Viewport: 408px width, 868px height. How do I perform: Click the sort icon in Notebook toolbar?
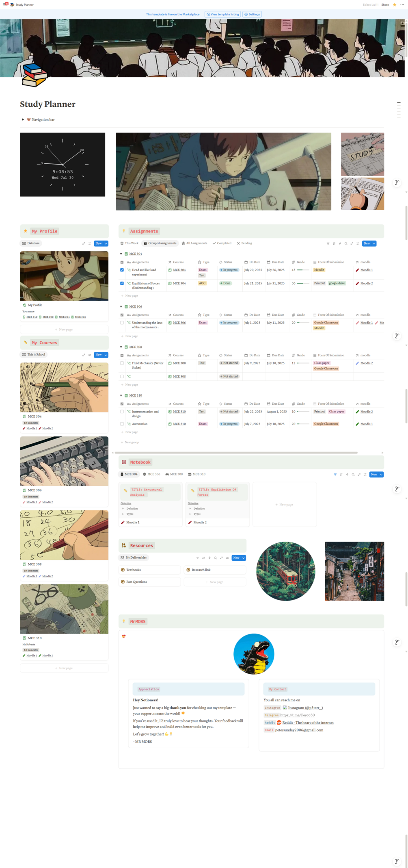pos(341,474)
